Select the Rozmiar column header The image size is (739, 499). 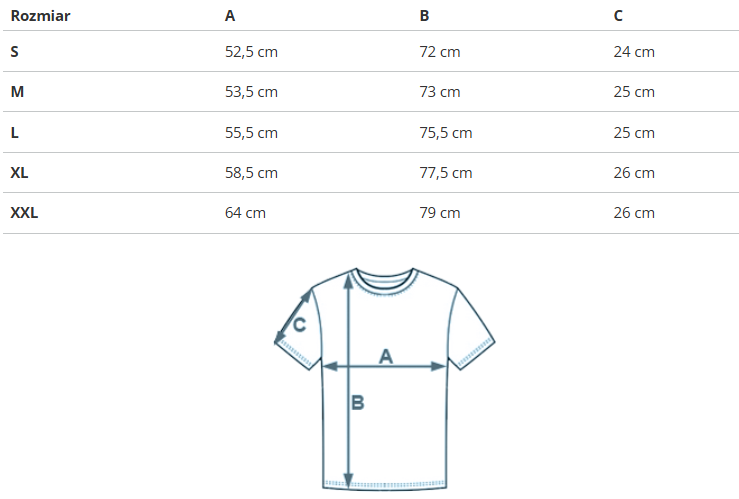(40, 16)
